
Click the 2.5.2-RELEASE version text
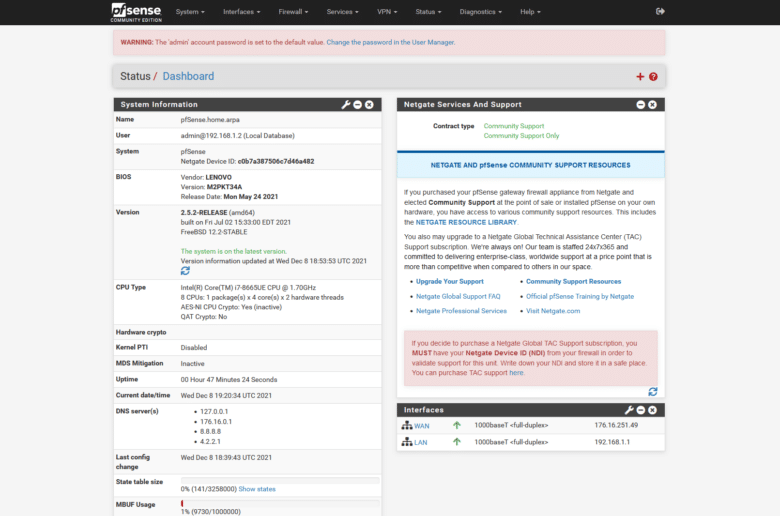tap(204, 212)
